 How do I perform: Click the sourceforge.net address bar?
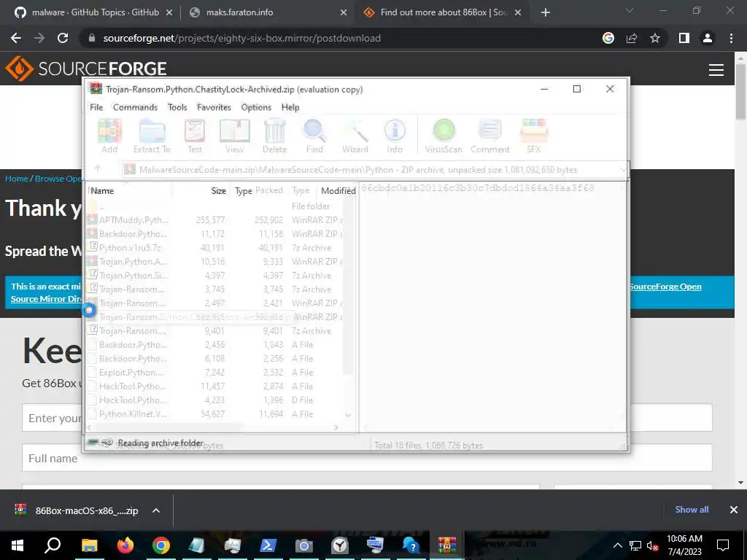pyautogui.click(x=333, y=38)
